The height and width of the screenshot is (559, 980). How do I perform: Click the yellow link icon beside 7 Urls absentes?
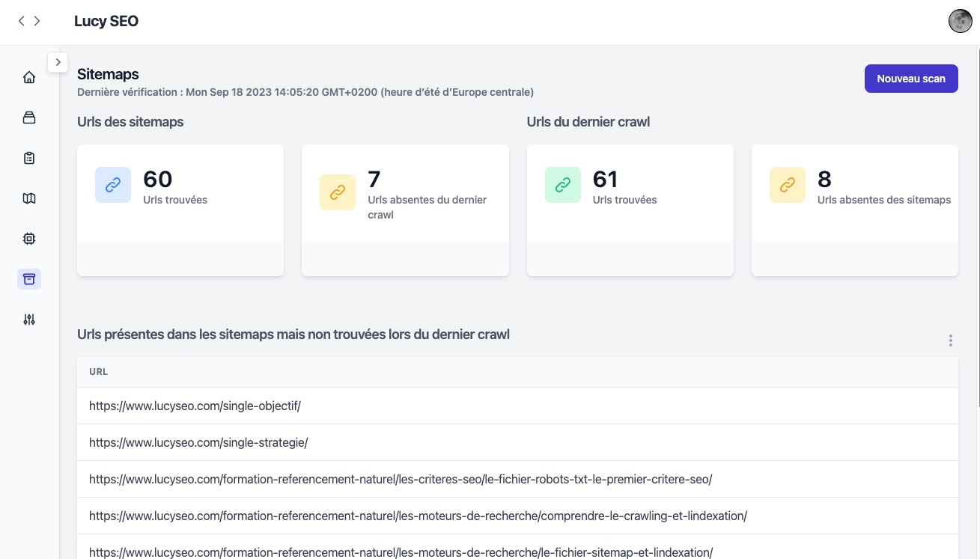coord(338,192)
